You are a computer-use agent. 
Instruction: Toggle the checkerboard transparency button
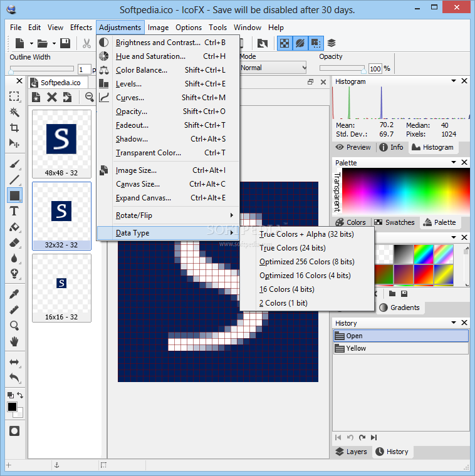[x=284, y=43]
